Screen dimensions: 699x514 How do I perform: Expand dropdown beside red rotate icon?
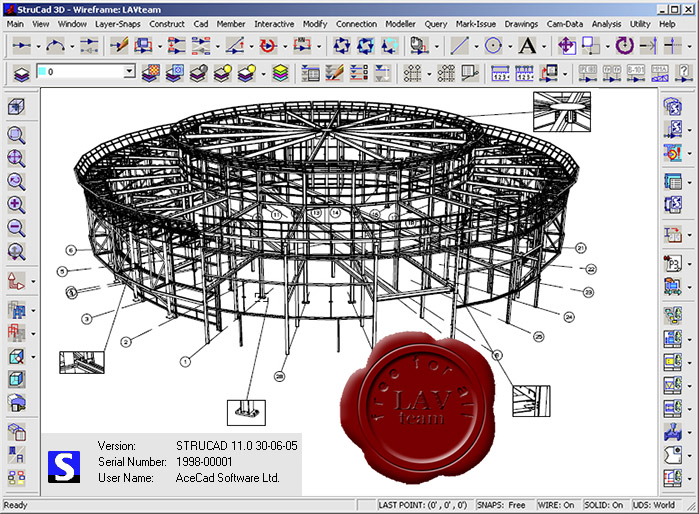coord(285,46)
